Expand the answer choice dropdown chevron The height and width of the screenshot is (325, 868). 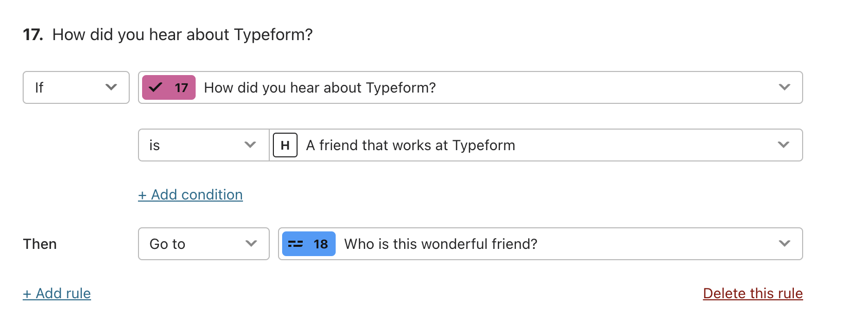(784, 145)
